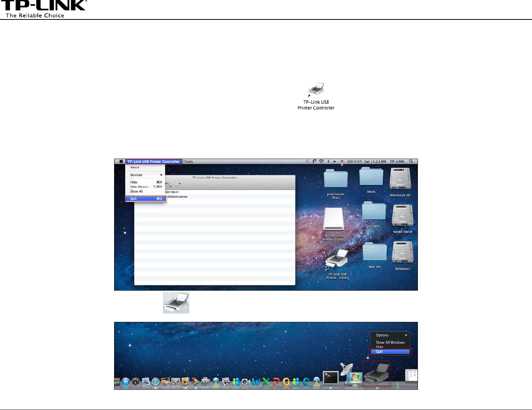Click the US flag input source icon
The height and width of the screenshot is (410, 532).
342,162
